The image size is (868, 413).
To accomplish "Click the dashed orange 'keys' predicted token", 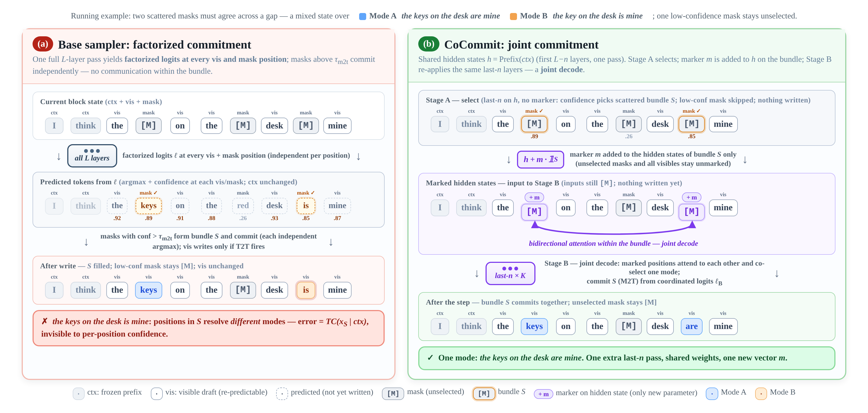I will pyautogui.click(x=149, y=206).
